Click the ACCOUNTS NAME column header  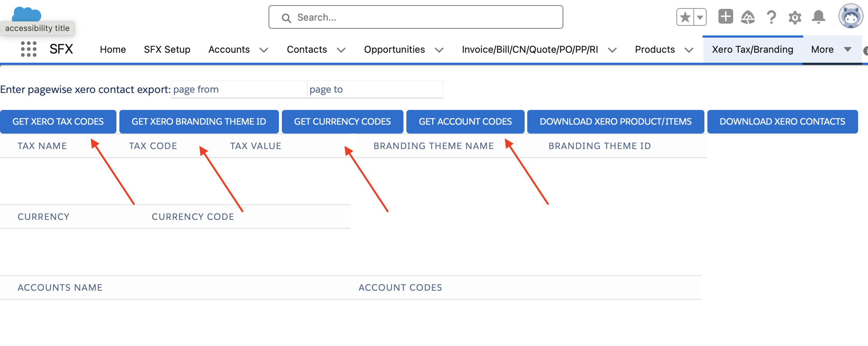coord(60,288)
